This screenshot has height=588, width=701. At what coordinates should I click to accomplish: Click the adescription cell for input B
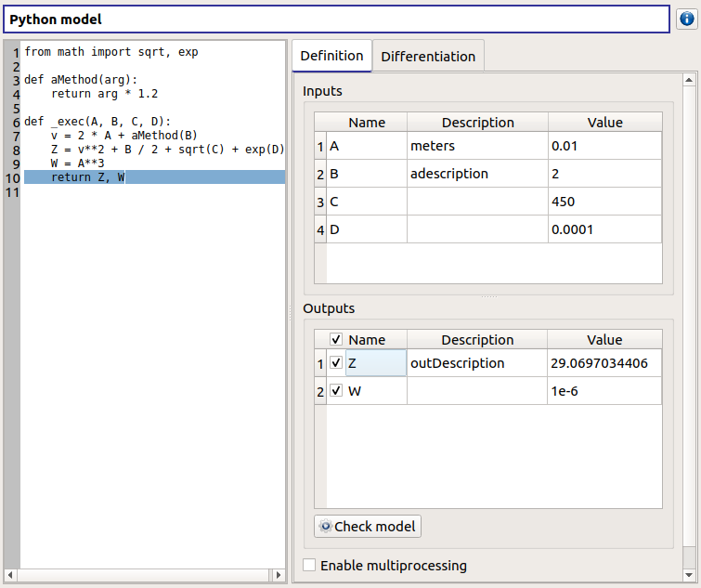(x=476, y=174)
